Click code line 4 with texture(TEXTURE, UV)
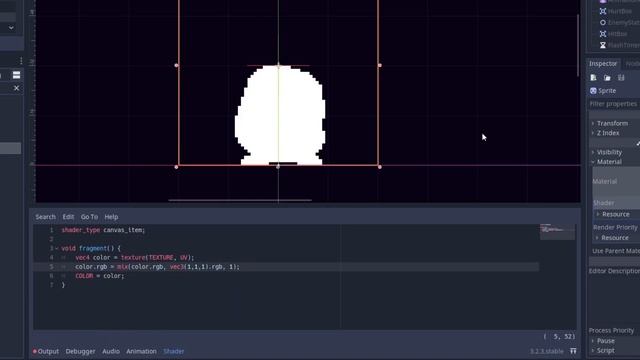 [x=135, y=258]
